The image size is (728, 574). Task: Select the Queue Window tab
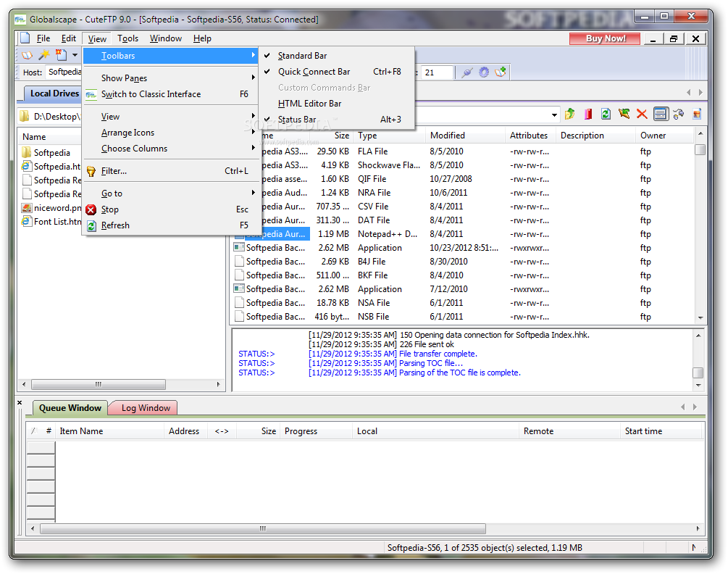coord(70,408)
